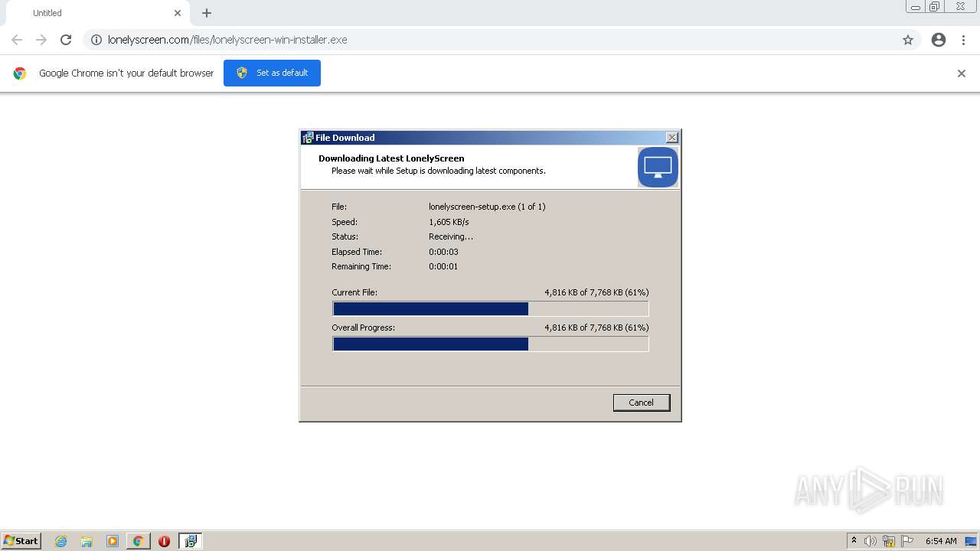The height and width of the screenshot is (551, 980).
Task: Cancel the LonelyScreen file download
Action: [x=642, y=403]
